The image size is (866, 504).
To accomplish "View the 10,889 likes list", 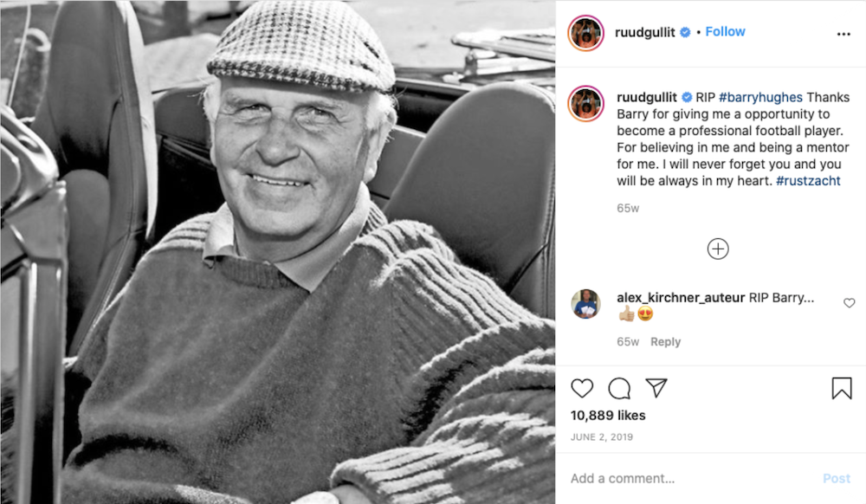I will (608, 415).
